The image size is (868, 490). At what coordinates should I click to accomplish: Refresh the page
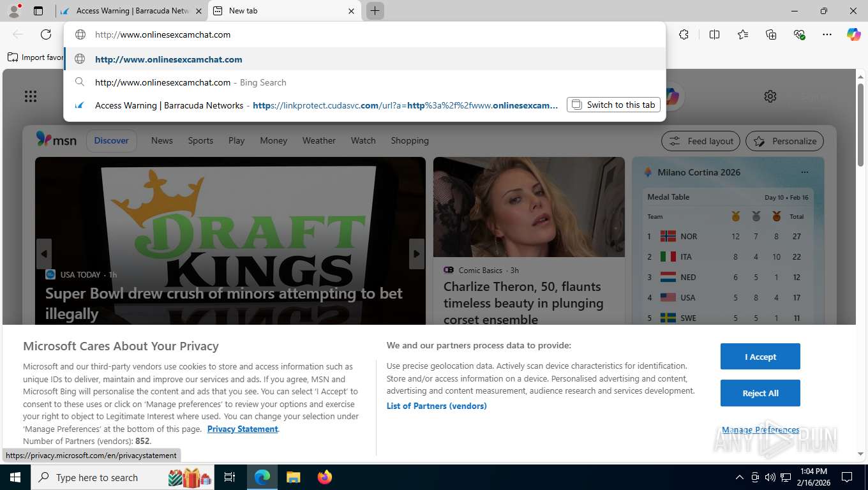tap(46, 34)
